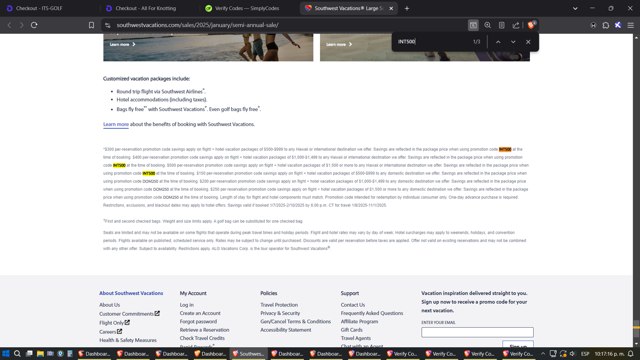Open Flight Only external link
This screenshot has height=360, width=640.
tap(114, 323)
